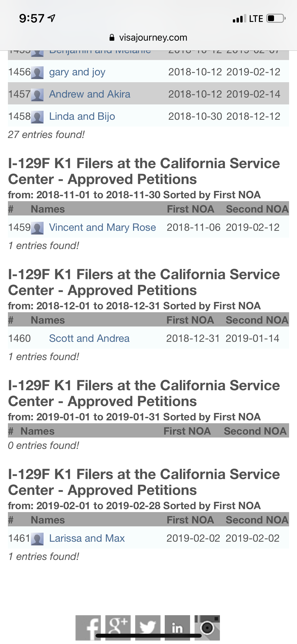Open Scott and Andrea link
297x644 pixels.
point(89,338)
